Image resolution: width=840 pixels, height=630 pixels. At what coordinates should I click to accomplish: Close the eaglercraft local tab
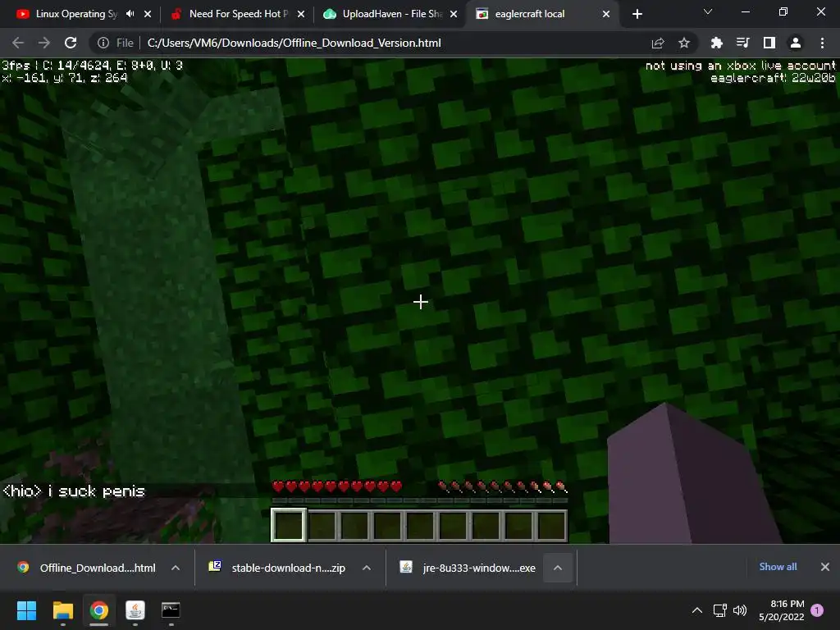(606, 14)
